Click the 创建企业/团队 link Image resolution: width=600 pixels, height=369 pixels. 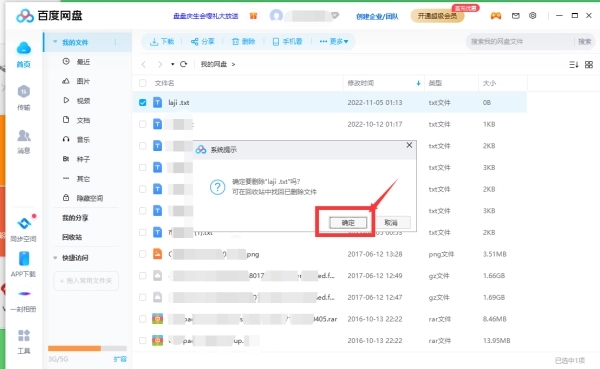pyautogui.click(x=377, y=16)
